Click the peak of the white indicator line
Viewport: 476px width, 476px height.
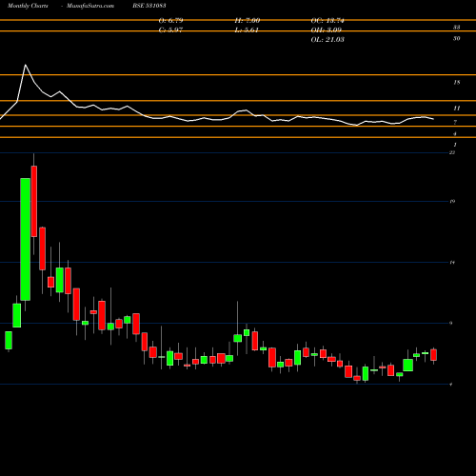pyautogui.click(x=26, y=65)
